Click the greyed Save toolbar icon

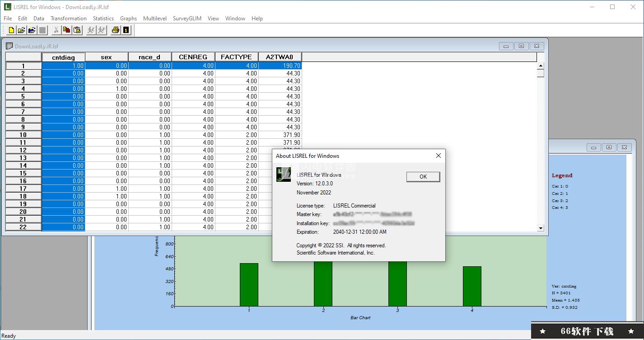[42, 30]
